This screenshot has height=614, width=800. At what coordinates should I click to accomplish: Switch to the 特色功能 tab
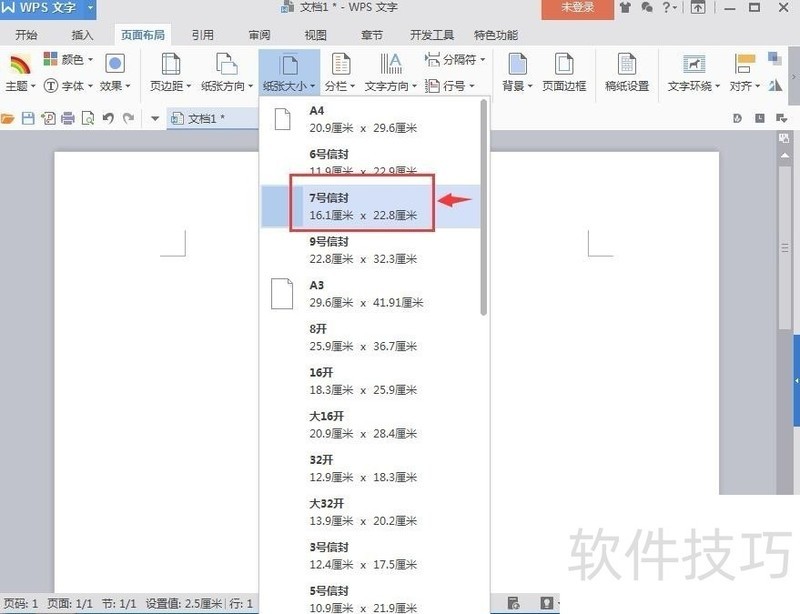(495, 35)
